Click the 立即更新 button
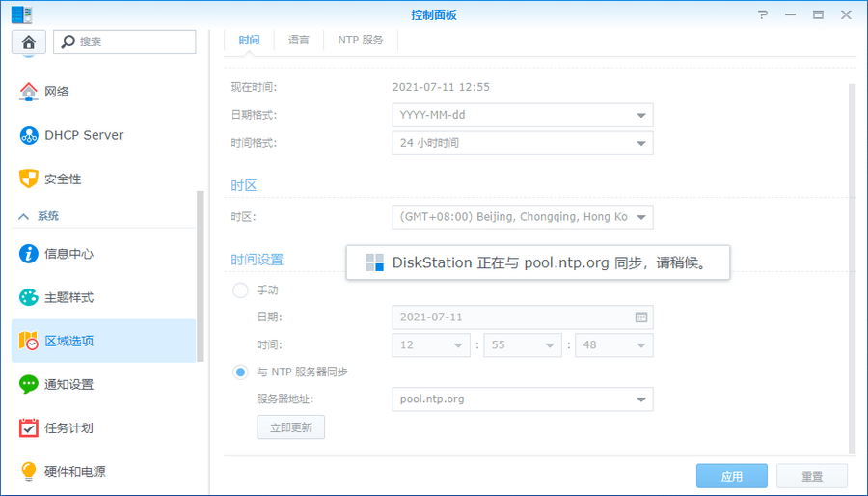The width and height of the screenshot is (868, 496). pos(290,427)
